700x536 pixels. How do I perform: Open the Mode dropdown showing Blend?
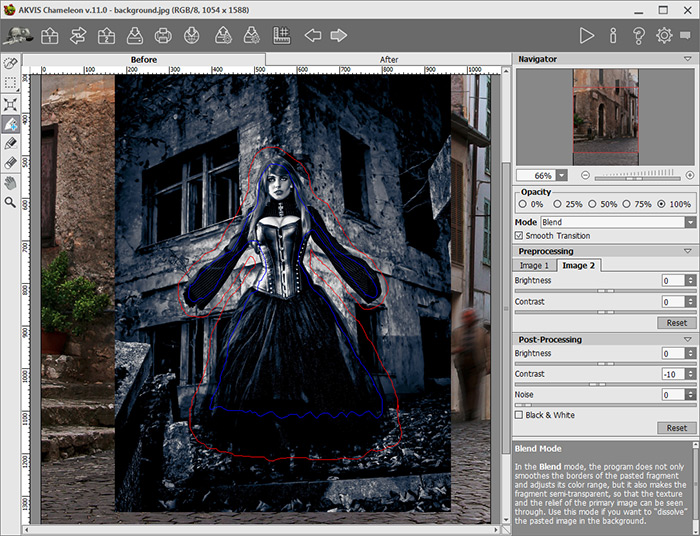pos(618,222)
